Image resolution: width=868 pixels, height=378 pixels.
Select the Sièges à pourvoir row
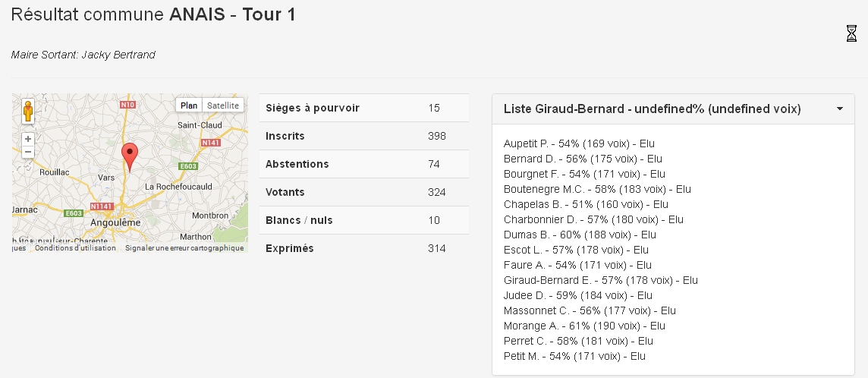[x=364, y=108]
